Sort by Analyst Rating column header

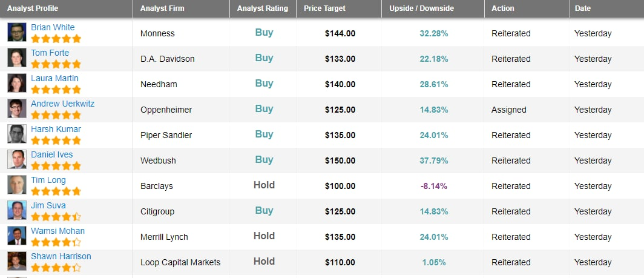[x=263, y=8]
